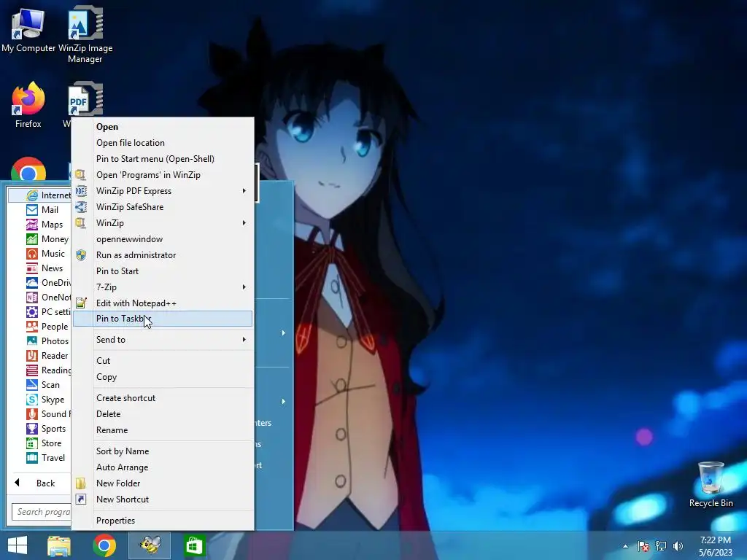Open the Store taskbar icon
747x560 pixels.
coord(194,545)
